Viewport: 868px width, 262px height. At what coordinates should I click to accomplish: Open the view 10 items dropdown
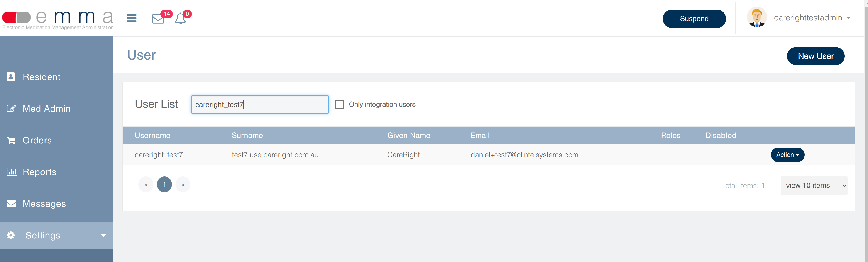coord(814,185)
